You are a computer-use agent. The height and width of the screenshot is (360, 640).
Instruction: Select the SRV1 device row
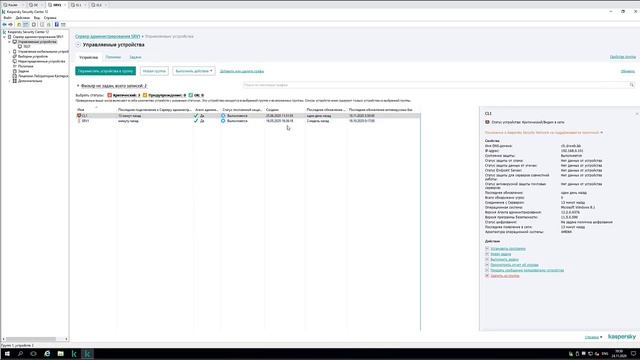coord(248,121)
